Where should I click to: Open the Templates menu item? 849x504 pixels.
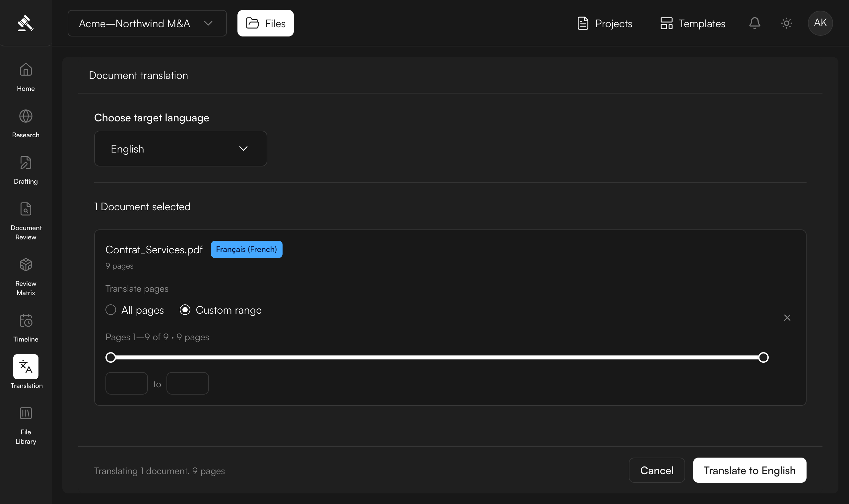[x=693, y=23]
